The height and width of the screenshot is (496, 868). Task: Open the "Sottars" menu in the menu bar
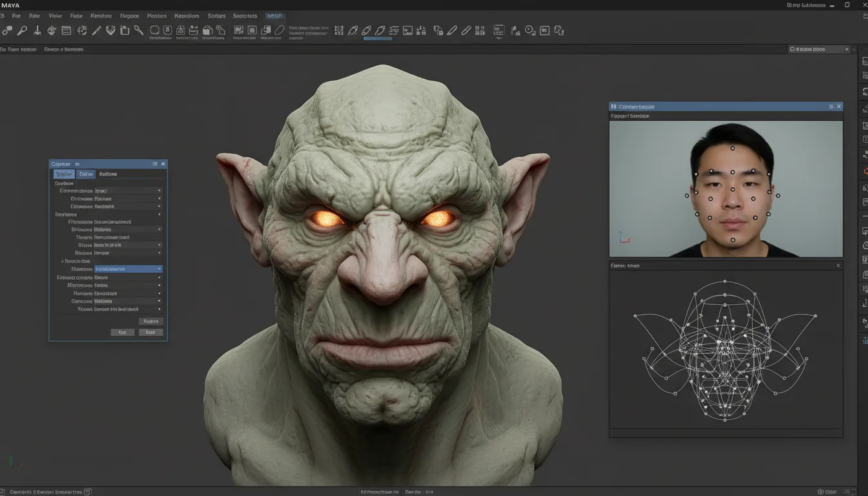click(216, 15)
